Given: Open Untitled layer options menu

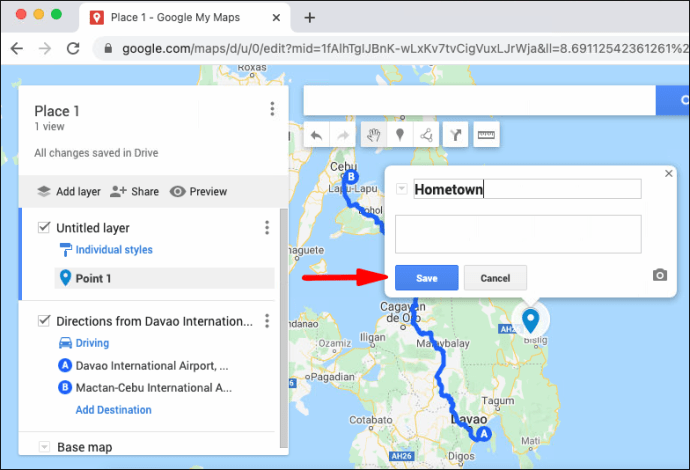Looking at the screenshot, I should [x=267, y=228].
